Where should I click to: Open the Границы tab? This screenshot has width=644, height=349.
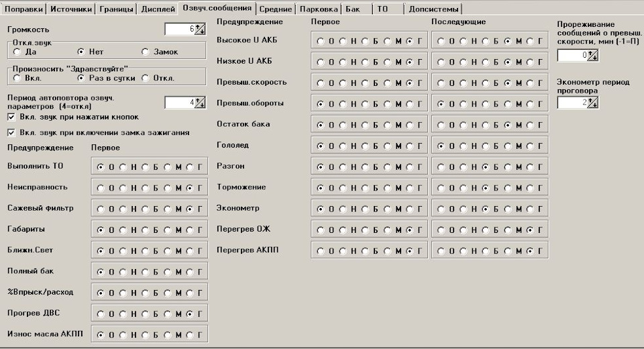116,9
